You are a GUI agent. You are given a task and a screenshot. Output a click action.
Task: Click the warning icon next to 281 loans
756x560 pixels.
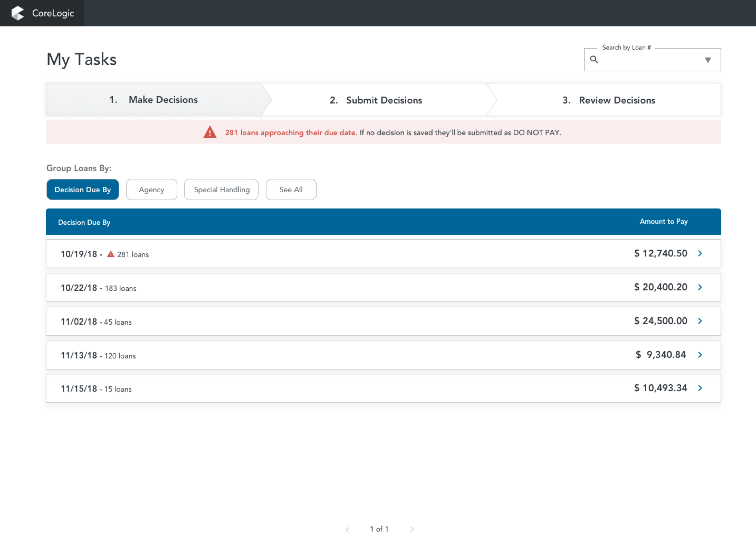coord(111,254)
